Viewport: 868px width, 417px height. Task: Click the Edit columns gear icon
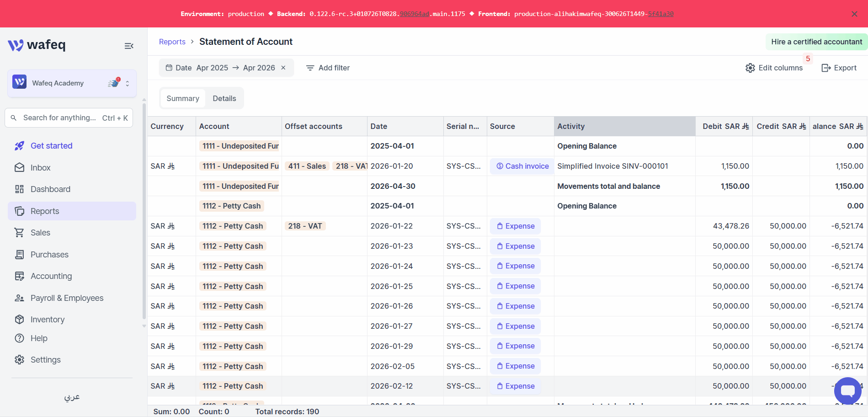click(x=750, y=68)
